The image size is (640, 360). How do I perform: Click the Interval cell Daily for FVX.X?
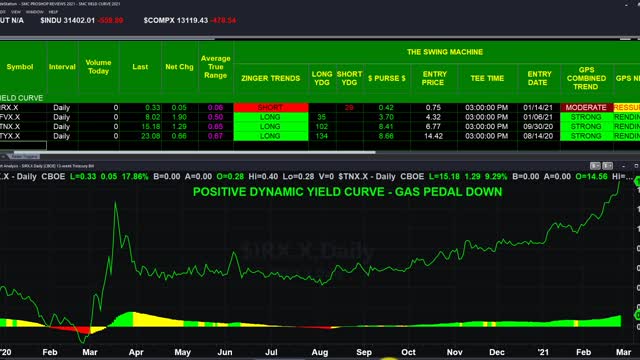click(x=62, y=117)
